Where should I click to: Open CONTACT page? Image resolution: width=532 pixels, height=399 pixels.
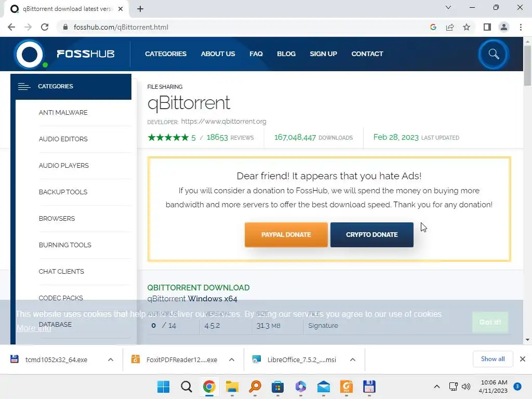pyautogui.click(x=367, y=54)
